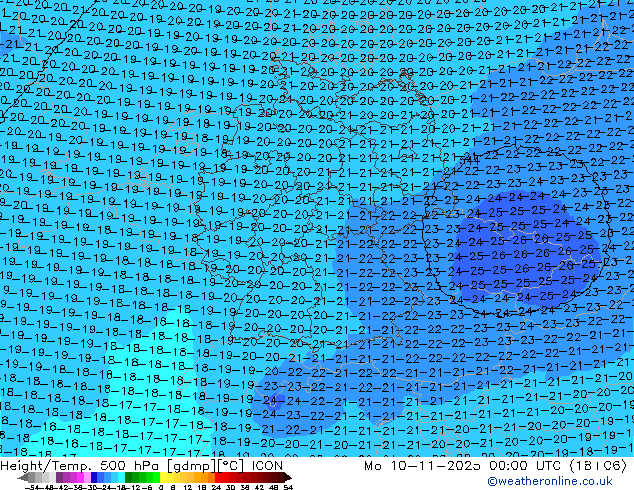Viewport: 634px width, 490px height.
Task: Click the '(18+06)' forecast run label
Action: pyautogui.click(x=598, y=466)
